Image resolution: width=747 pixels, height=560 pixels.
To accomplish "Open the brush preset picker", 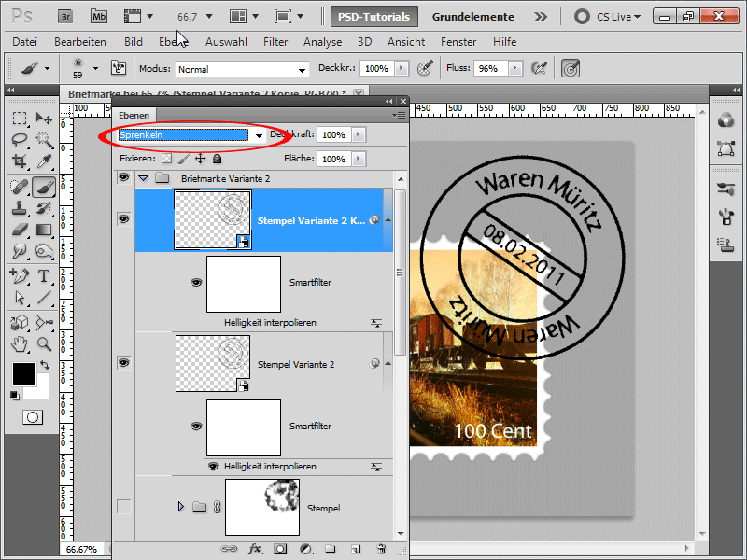I will 95,68.
